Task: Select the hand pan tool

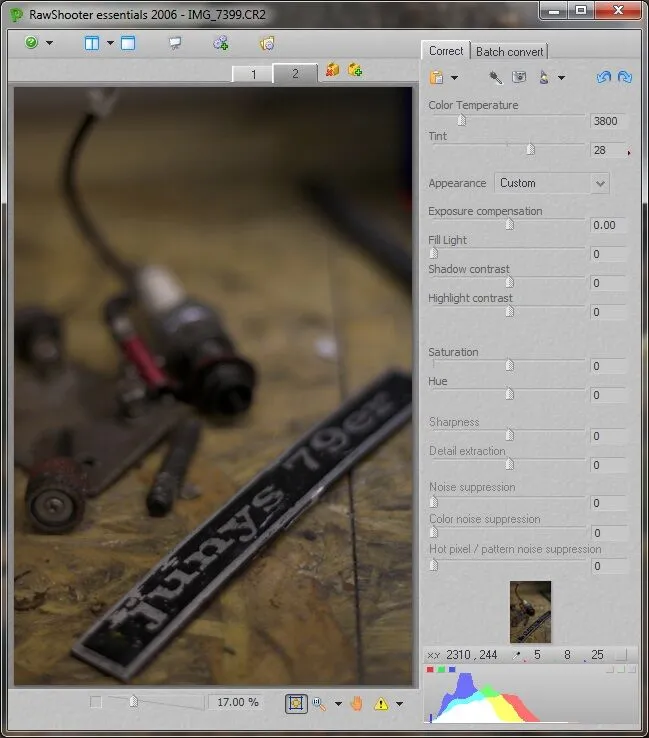Action: coord(357,703)
